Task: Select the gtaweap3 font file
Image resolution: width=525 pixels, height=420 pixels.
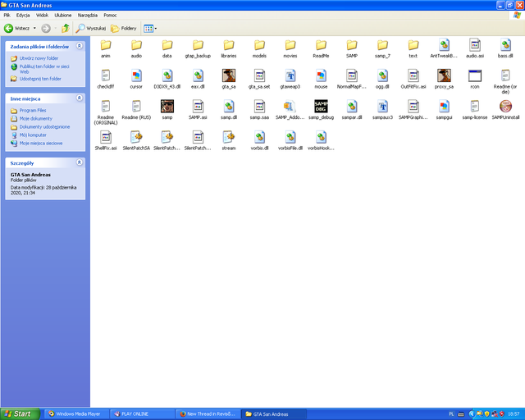Action: coord(290,79)
